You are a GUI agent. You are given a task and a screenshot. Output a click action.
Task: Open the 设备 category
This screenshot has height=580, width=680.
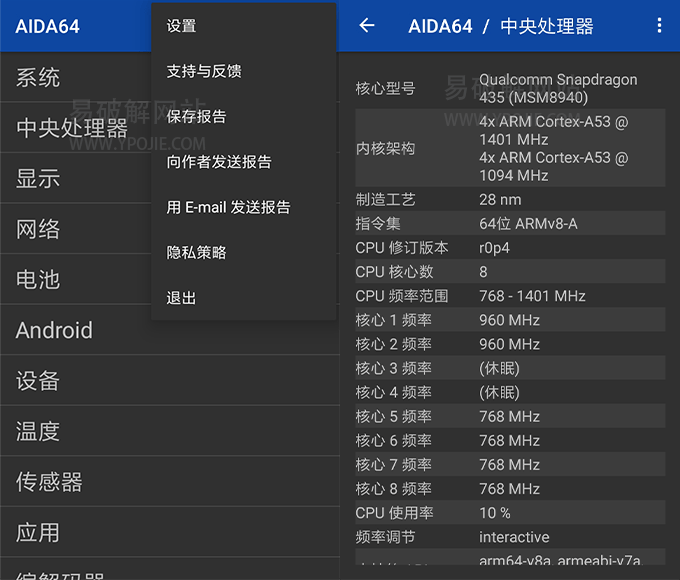pos(170,380)
